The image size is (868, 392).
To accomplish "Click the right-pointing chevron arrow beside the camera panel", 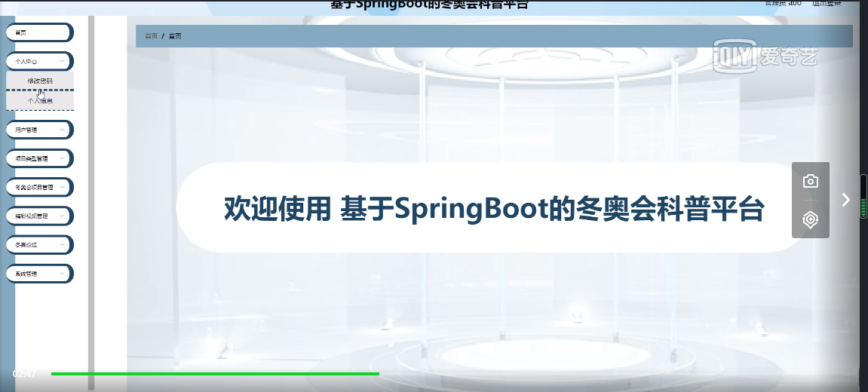I will point(845,199).
